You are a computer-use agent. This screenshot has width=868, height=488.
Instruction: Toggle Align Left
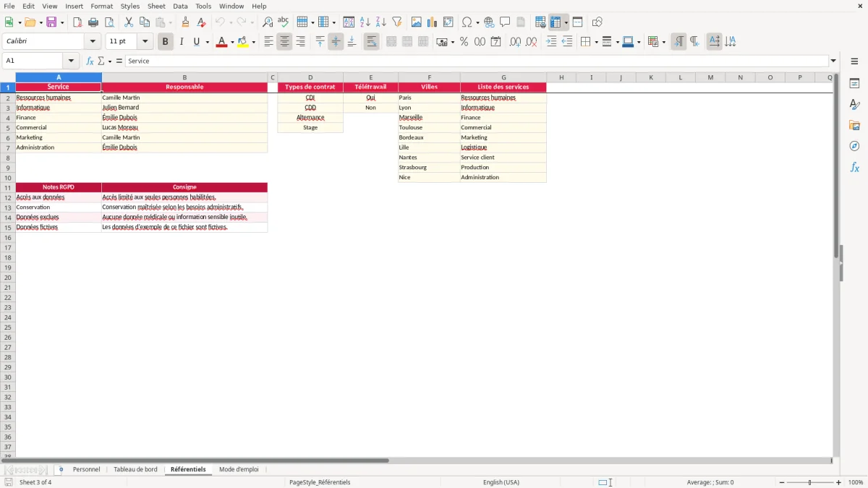268,42
